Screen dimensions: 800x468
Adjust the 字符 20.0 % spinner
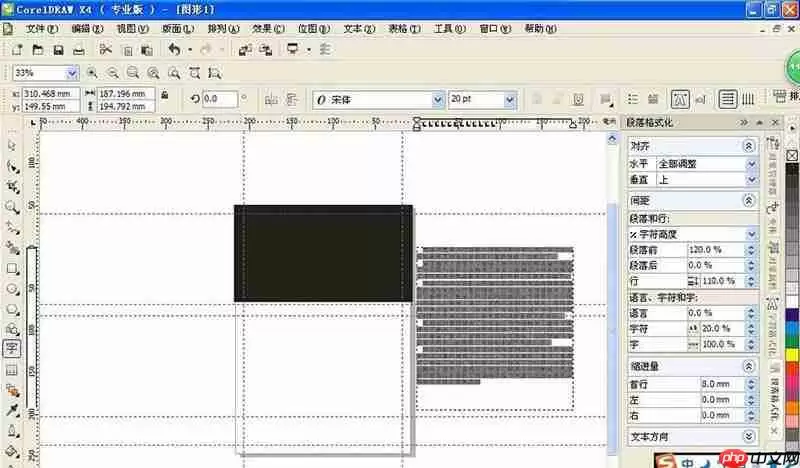click(x=751, y=329)
